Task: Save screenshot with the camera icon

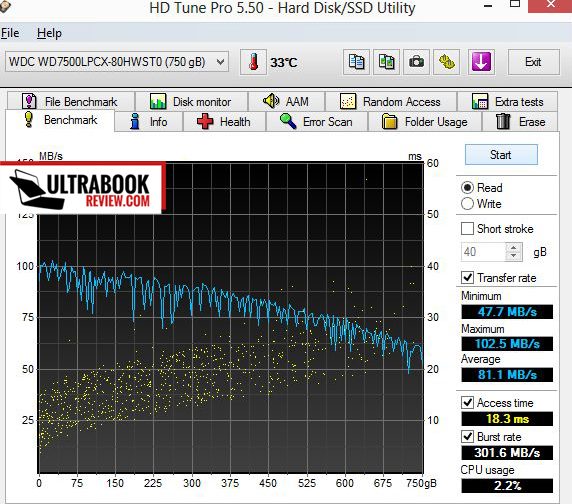Action: (416, 62)
